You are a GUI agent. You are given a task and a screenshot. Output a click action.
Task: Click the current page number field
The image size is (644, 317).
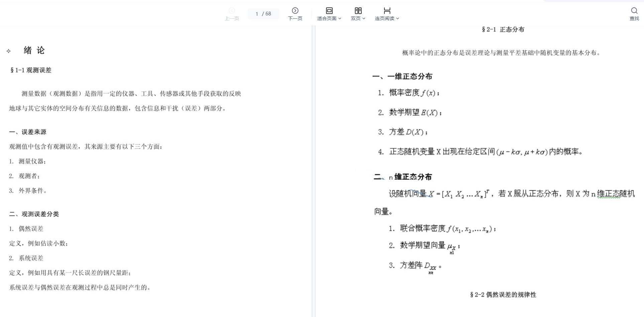pyautogui.click(x=257, y=14)
